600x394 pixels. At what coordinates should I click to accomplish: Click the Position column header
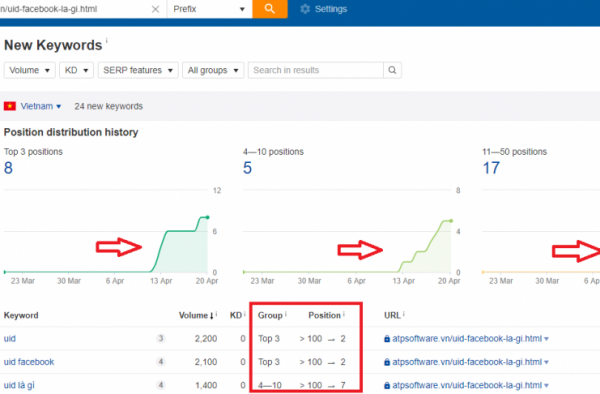point(324,316)
